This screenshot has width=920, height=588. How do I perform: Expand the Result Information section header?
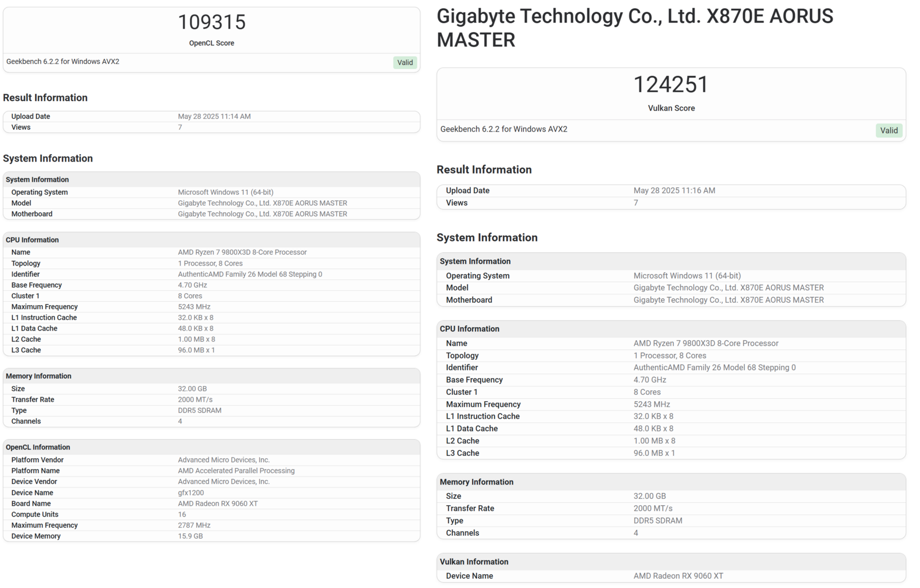coord(45,98)
